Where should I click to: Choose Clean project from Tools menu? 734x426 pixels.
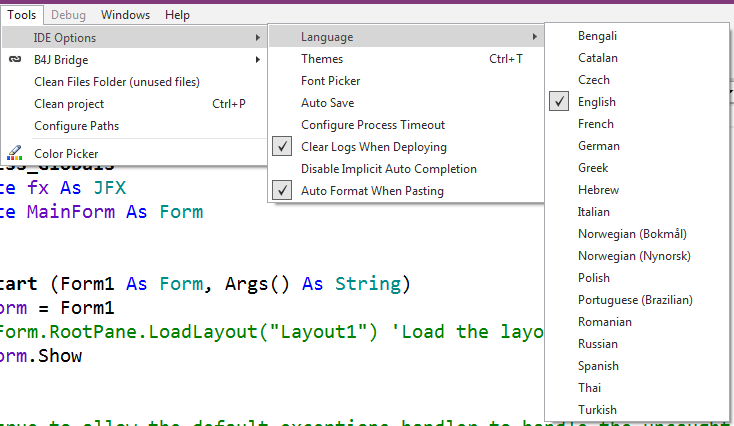[x=69, y=104]
